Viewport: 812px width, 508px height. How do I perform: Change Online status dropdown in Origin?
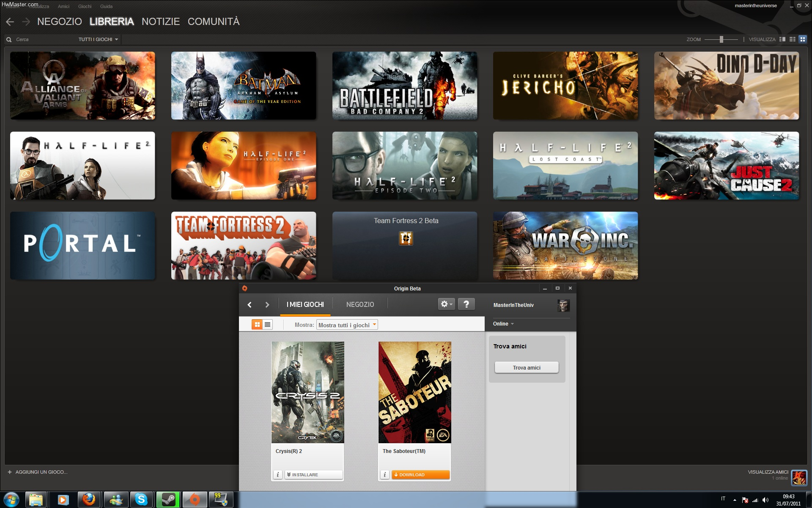pos(503,324)
